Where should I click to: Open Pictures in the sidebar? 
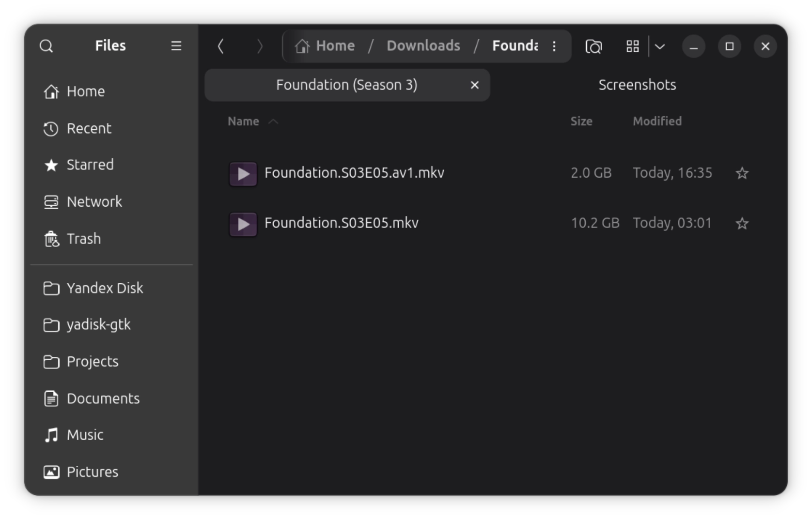tap(111, 472)
